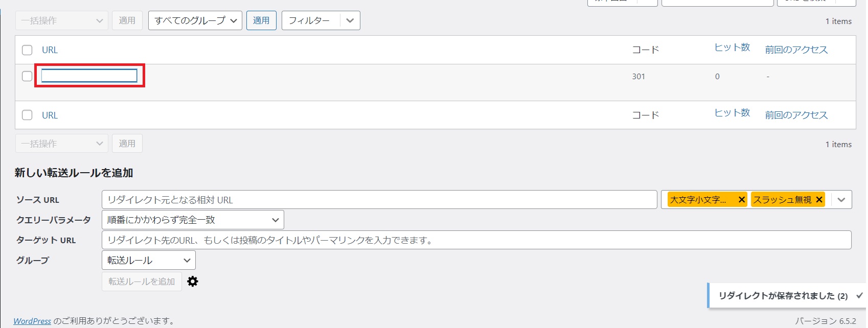
Task: Open the グループ 転送ルール dropdown
Action: pos(149,260)
